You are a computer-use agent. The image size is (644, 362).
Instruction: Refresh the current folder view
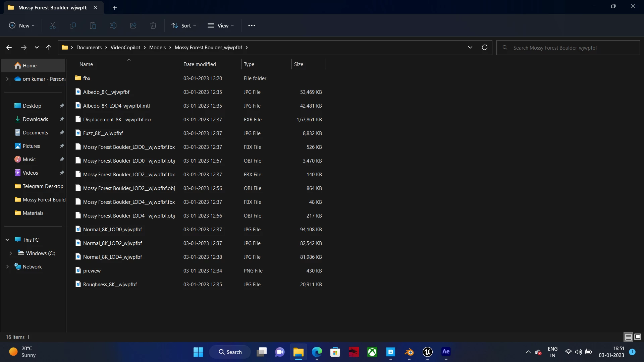tap(484, 47)
